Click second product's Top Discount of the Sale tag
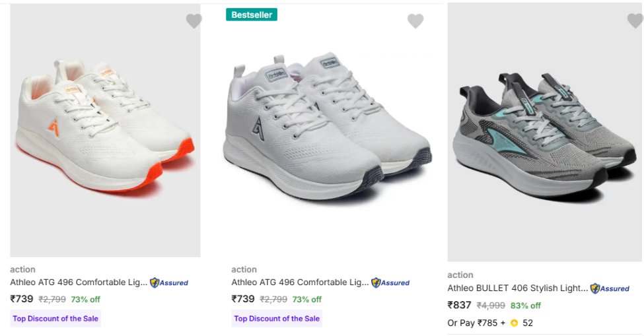 277,319
